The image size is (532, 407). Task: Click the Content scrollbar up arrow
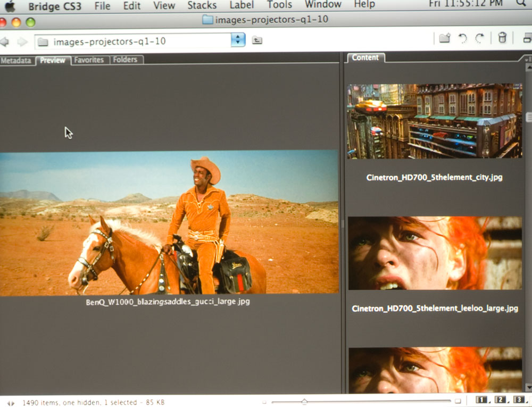coord(529,67)
